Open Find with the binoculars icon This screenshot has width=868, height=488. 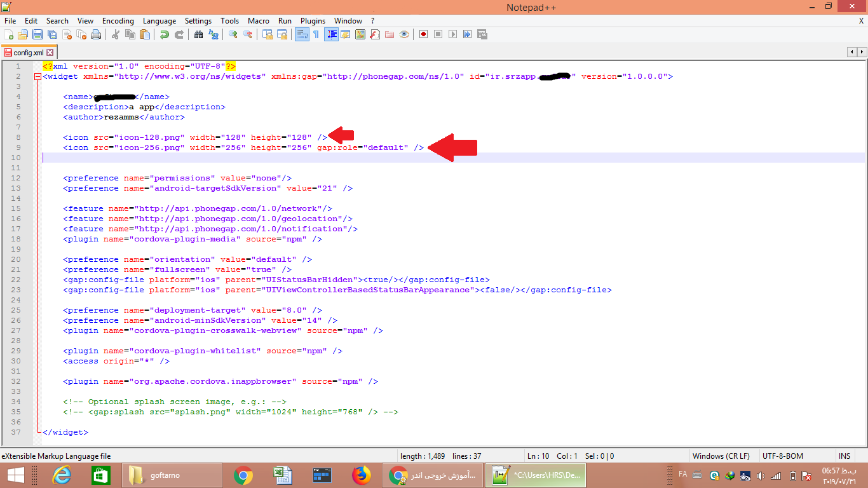click(199, 34)
